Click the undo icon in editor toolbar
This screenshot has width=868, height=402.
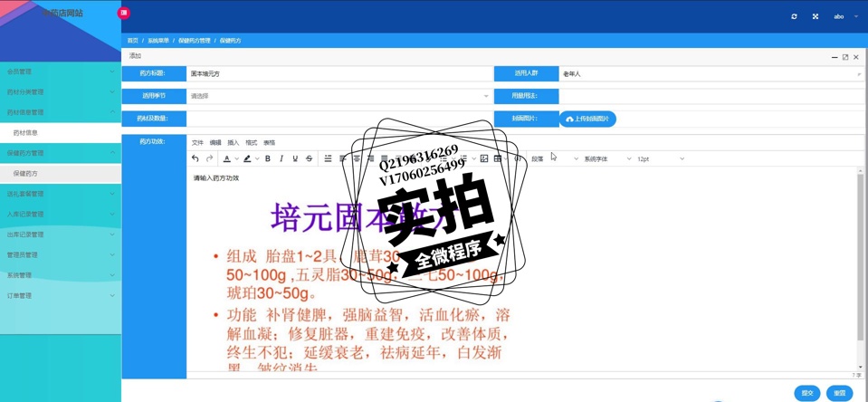point(196,158)
